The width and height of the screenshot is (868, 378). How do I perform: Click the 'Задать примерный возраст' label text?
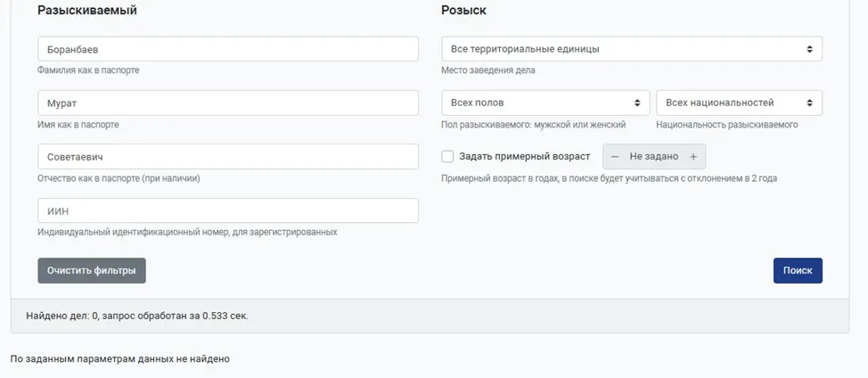point(524,157)
